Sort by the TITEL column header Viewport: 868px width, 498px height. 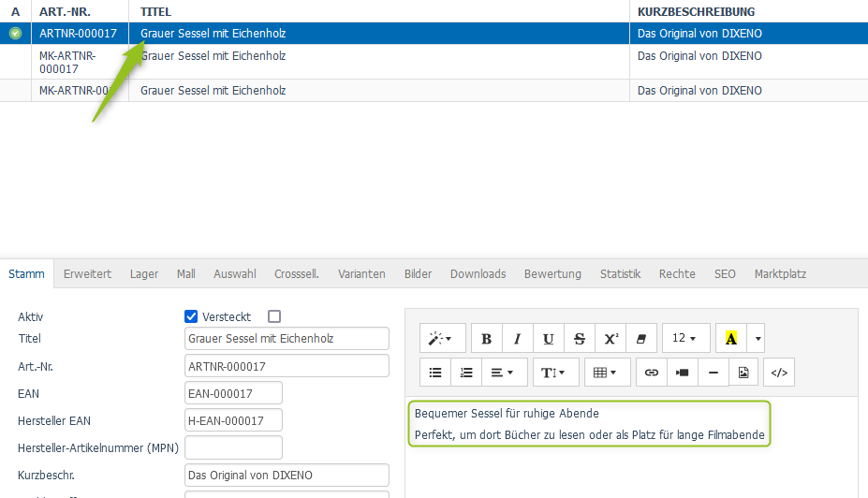coord(155,11)
